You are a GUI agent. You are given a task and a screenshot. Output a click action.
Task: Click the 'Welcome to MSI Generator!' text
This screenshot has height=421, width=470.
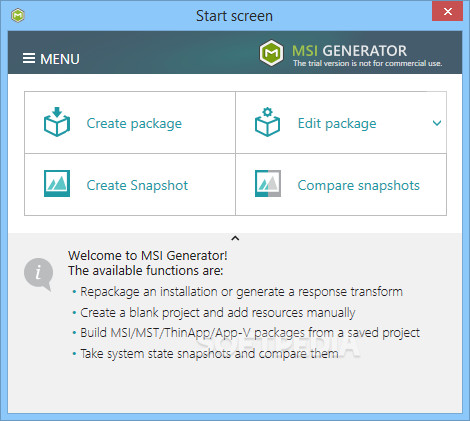coord(148,256)
